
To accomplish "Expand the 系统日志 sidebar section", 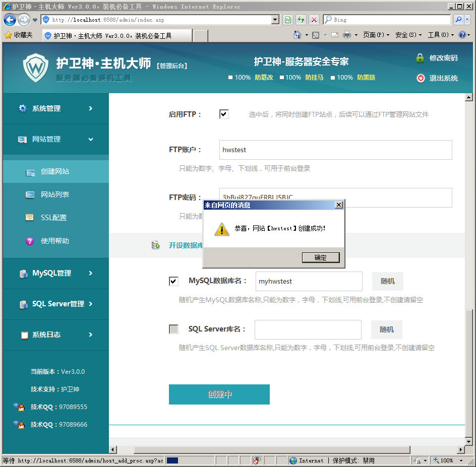I will click(x=56, y=335).
